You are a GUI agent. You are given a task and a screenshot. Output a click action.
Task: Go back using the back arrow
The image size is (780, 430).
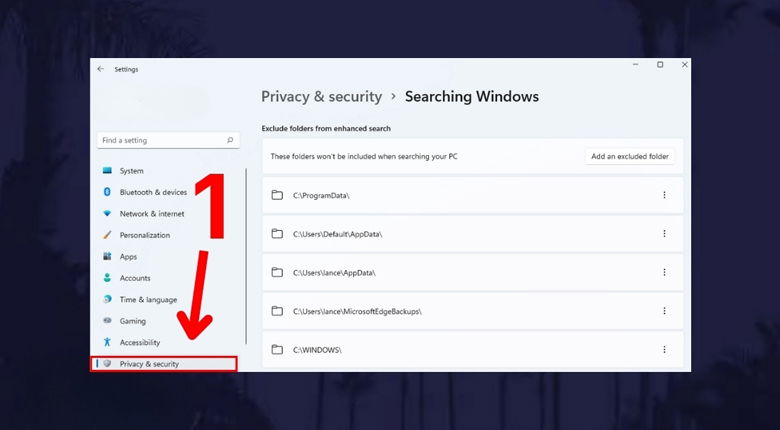(x=100, y=69)
